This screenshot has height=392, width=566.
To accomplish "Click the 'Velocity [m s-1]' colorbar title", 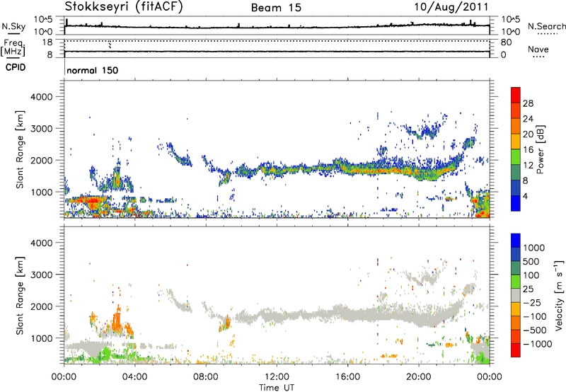I will point(559,295).
